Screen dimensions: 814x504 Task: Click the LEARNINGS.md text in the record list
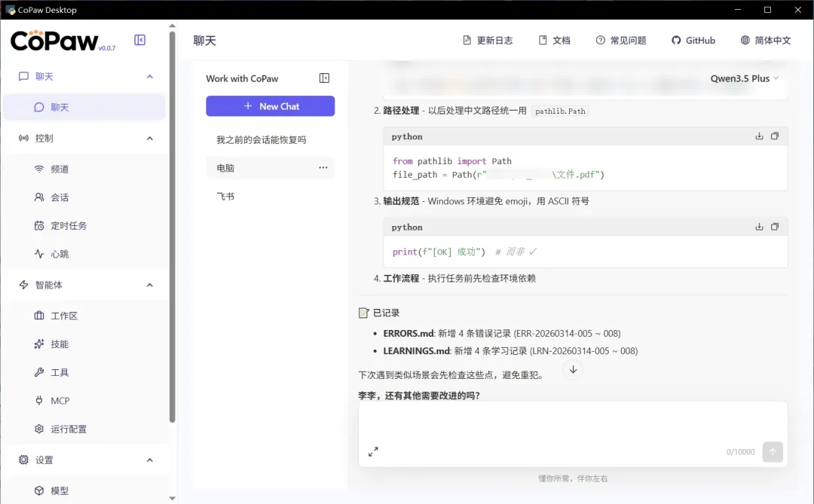pos(416,351)
